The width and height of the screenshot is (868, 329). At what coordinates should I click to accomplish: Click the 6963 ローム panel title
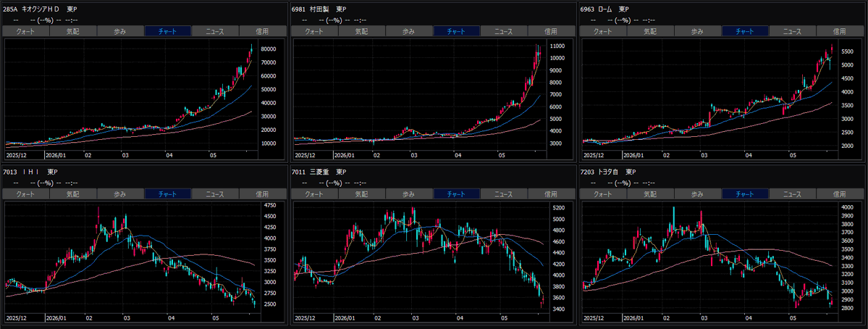(604, 9)
